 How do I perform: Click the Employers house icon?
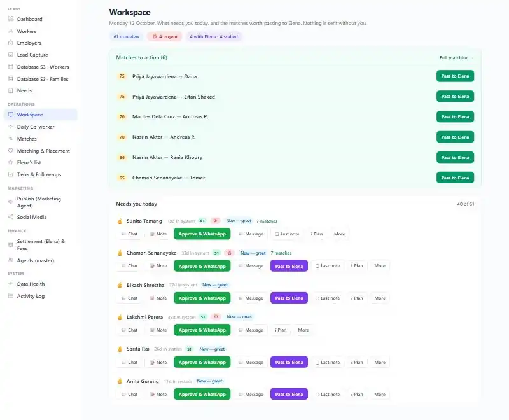[x=11, y=43]
